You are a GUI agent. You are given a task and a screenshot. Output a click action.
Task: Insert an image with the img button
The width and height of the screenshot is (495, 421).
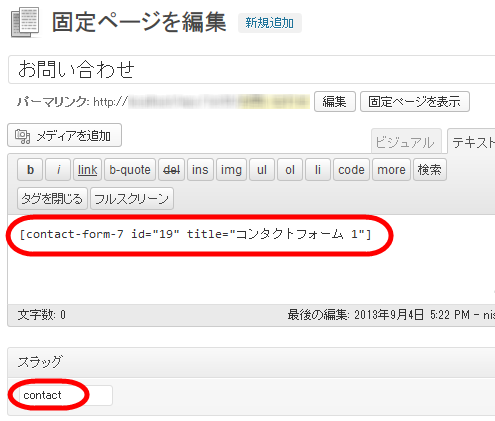pos(231,170)
